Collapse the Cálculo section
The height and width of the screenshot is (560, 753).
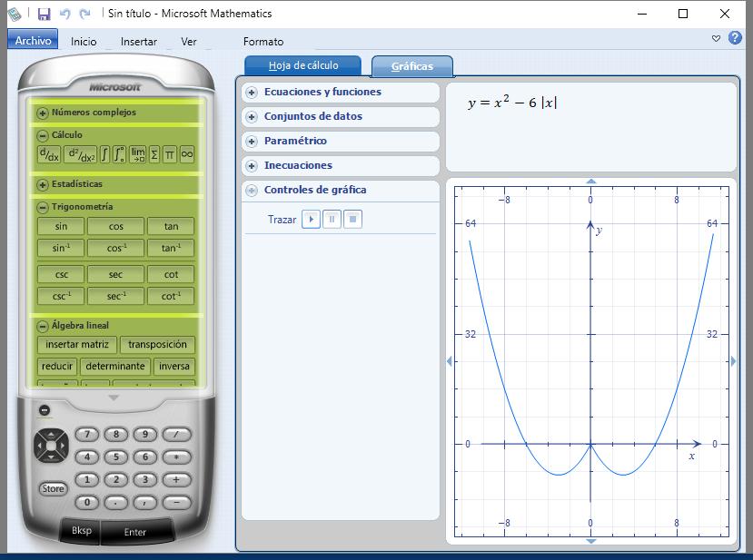[43, 136]
